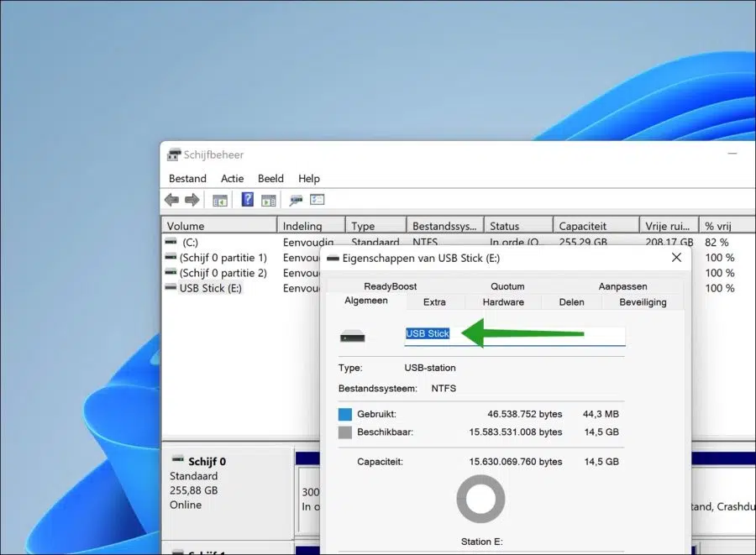Click the drive icon beside the name field
Image resolution: width=756 pixels, height=555 pixels.
pos(353,336)
